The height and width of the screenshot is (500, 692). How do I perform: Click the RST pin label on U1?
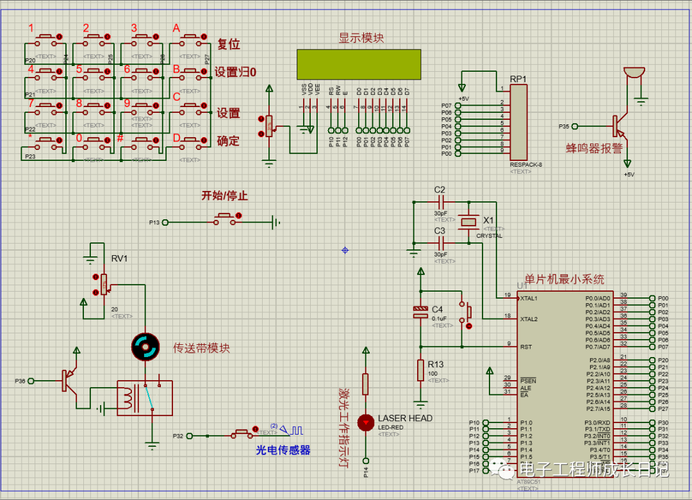click(526, 347)
